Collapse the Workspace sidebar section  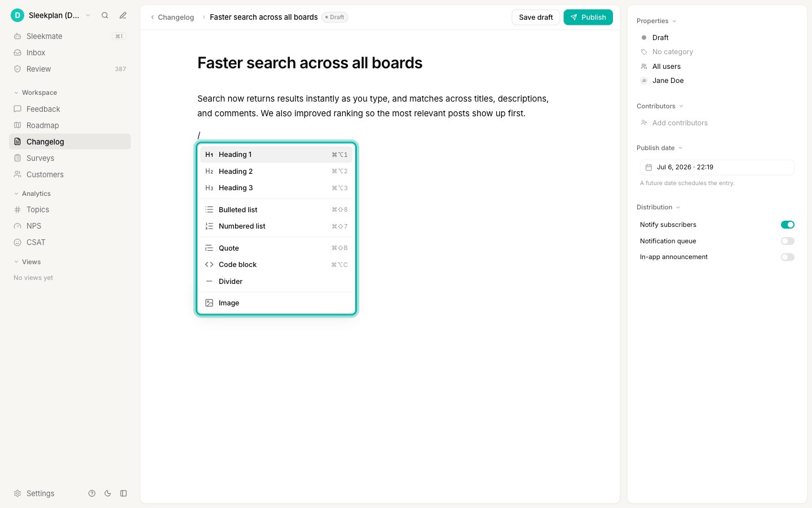pos(35,93)
